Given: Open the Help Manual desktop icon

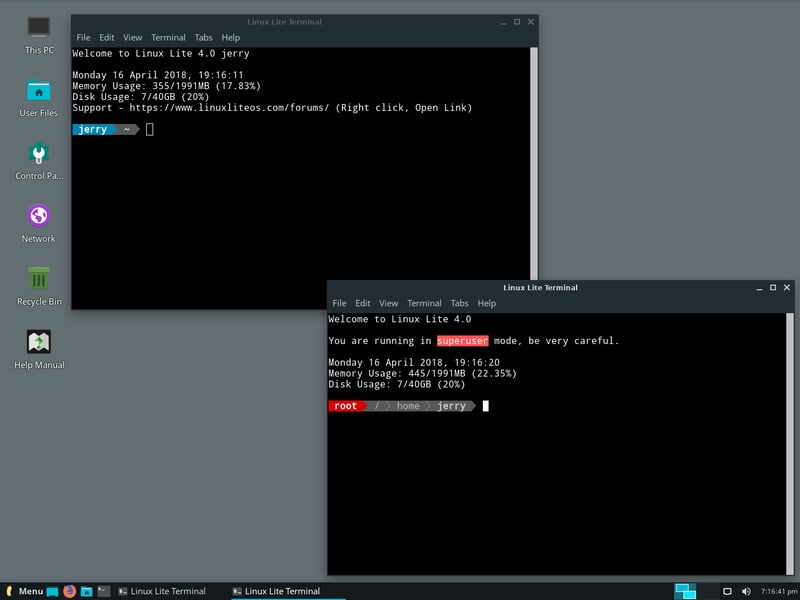Looking at the screenshot, I should [x=37, y=345].
